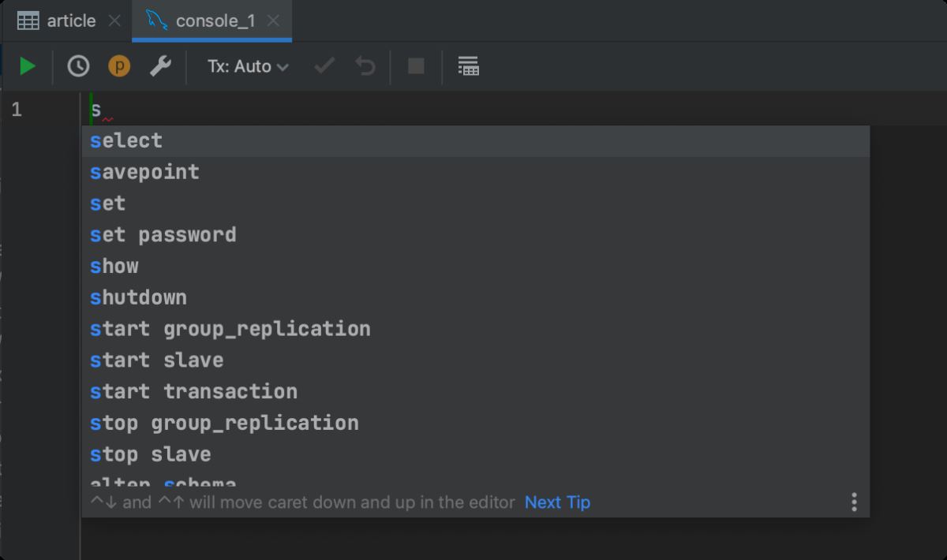947x560 pixels.
Task: Open completion popup three-dots options menu
Action: pyautogui.click(x=854, y=502)
